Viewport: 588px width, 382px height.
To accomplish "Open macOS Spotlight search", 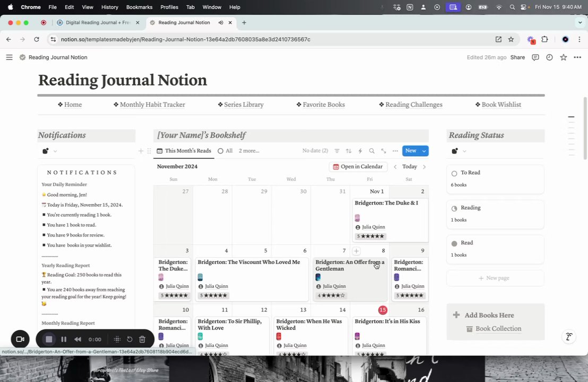I will click(x=512, y=7).
